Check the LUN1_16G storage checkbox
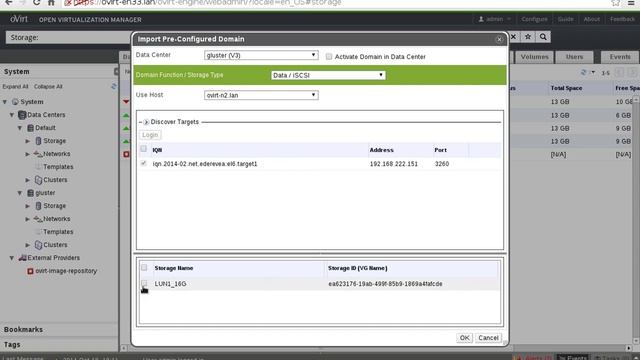The image size is (640, 360). (x=144, y=283)
